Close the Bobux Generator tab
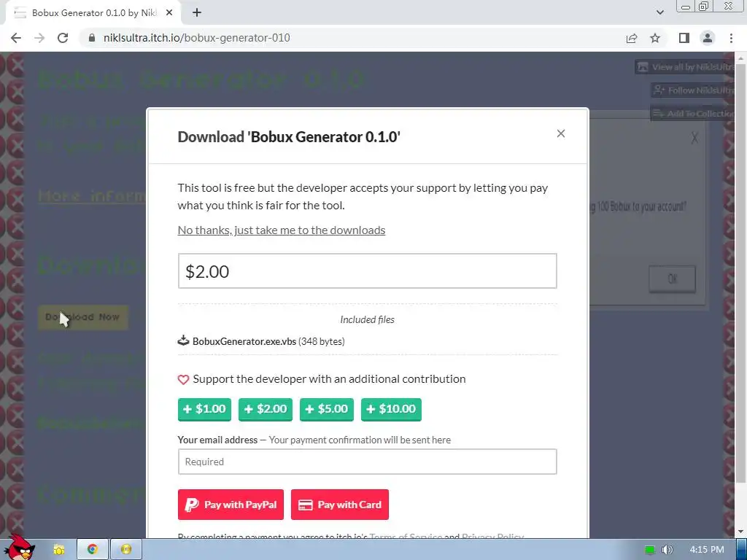747x560 pixels. 169,13
